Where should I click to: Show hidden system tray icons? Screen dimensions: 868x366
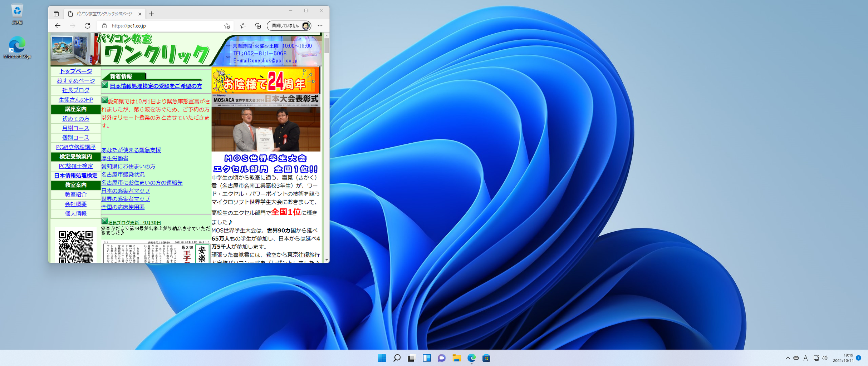coord(788,358)
